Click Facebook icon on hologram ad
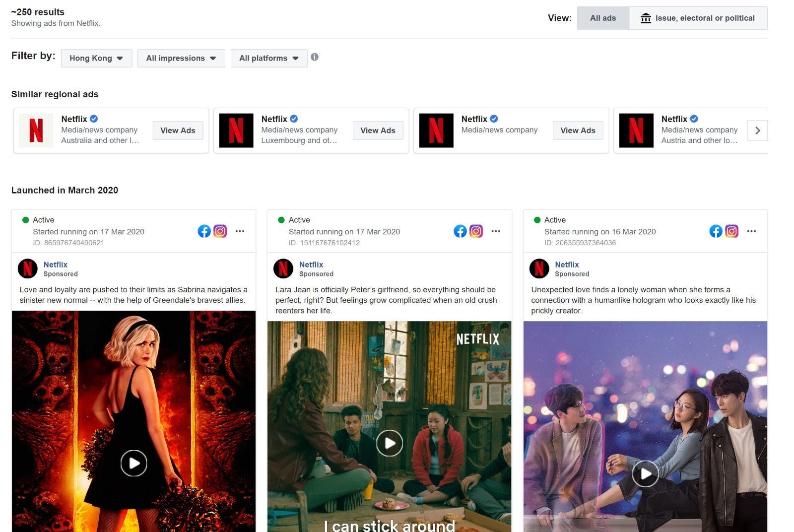Screen dimensions: 794x532 [716, 231]
